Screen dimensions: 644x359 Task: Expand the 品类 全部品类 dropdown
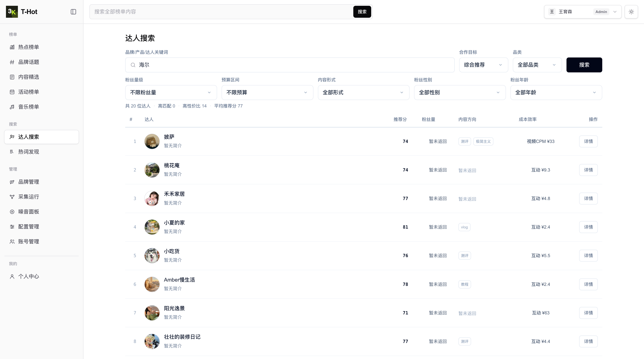(537, 65)
